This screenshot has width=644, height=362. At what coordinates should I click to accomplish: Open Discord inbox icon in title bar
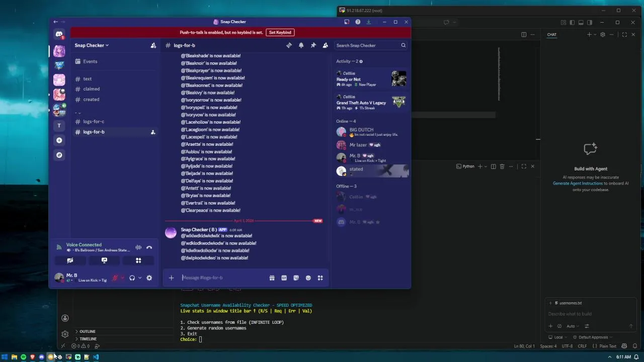(347, 22)
